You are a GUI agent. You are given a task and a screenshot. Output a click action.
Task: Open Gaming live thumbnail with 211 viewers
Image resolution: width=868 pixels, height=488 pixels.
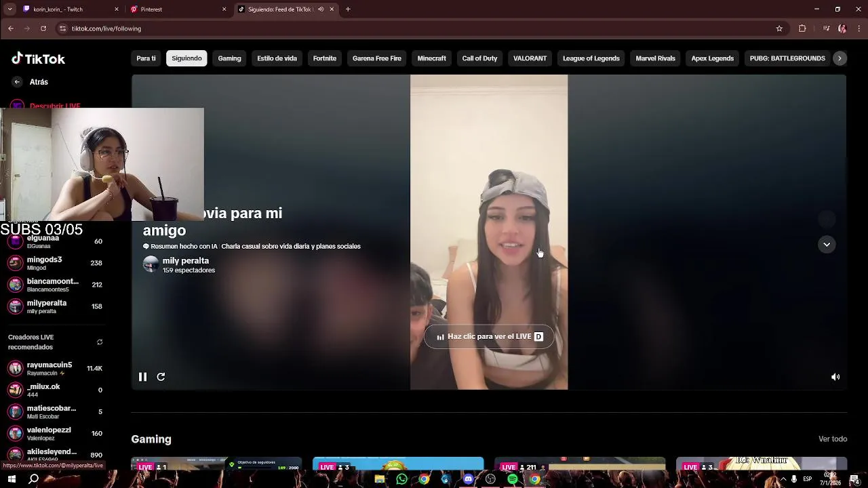(580, 464)
